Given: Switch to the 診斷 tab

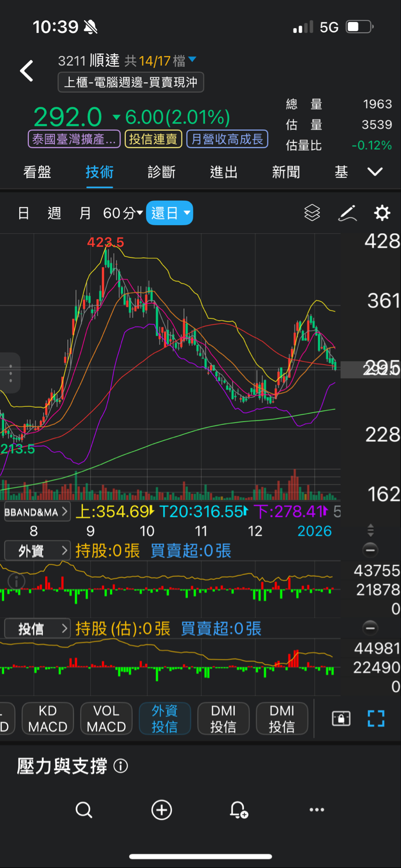Looking at the screenshot, I should pyautogui.click(x=161, y=172).
